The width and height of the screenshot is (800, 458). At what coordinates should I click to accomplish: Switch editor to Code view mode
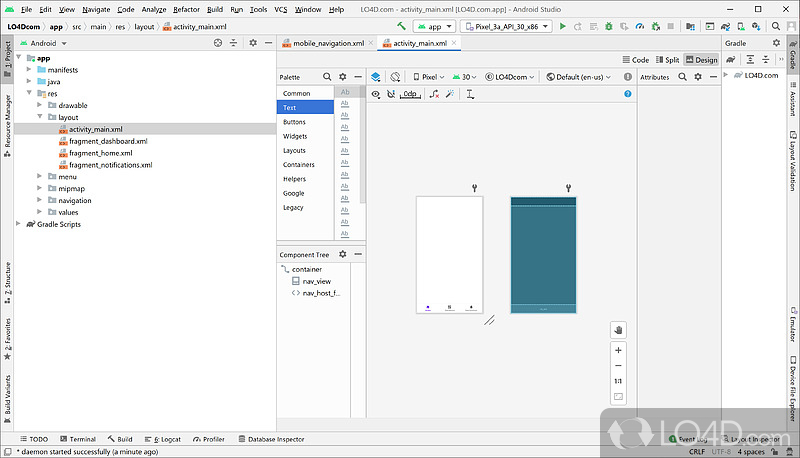pyautogui.click(x=635, y=60)
